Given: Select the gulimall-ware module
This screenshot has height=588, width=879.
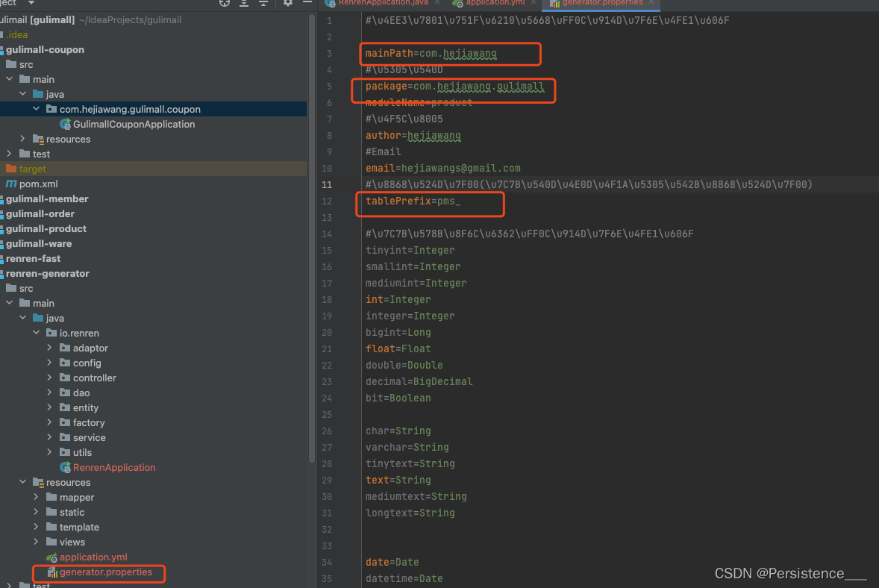Looking at the screenshot, I should [x=40, y=244].
